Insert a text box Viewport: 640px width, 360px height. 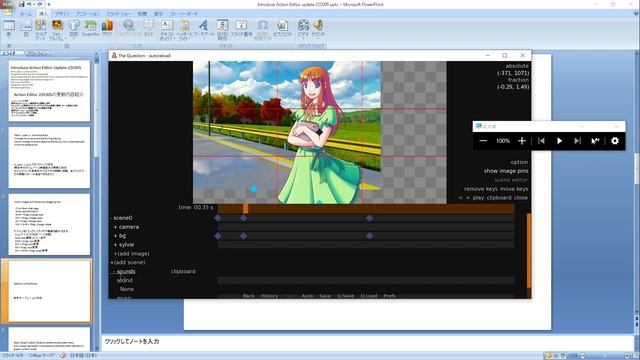(x=167, y=29)
